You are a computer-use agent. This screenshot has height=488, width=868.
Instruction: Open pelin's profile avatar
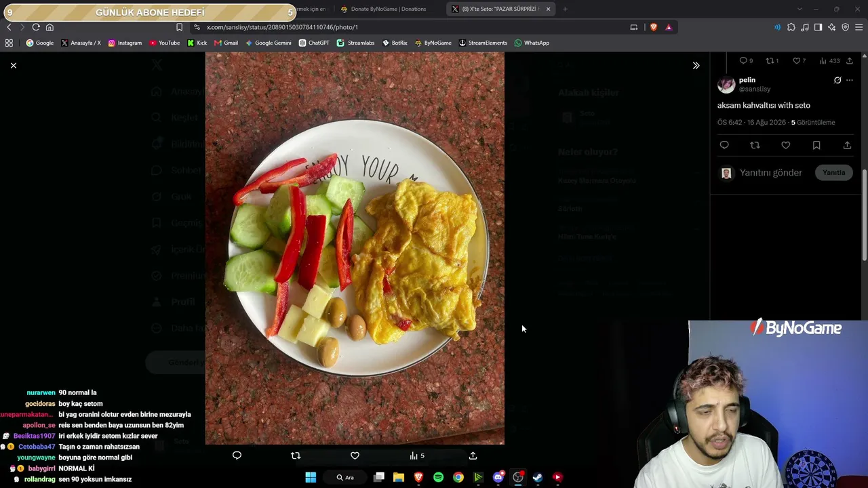(x=726, y=84)
